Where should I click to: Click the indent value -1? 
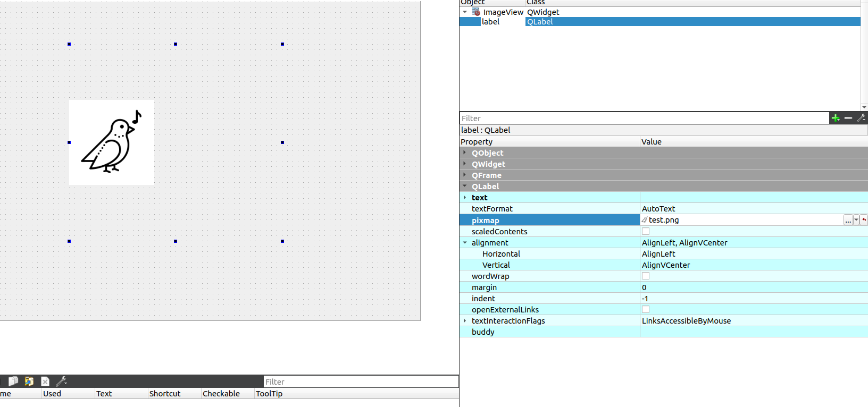(645, 298)
